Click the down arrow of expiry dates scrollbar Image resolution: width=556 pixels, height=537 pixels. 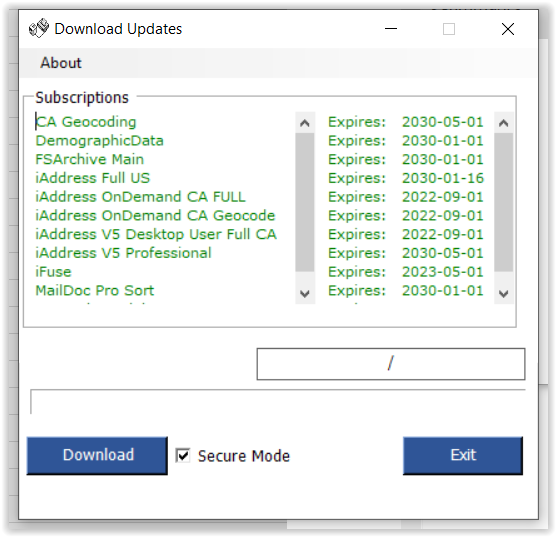(x=504, y=294)
